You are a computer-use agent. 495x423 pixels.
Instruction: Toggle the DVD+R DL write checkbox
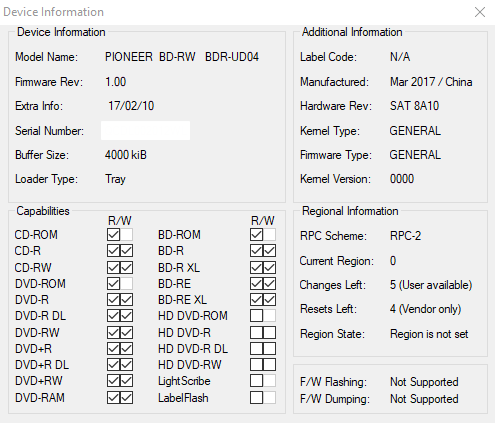[x=126, y=365]
